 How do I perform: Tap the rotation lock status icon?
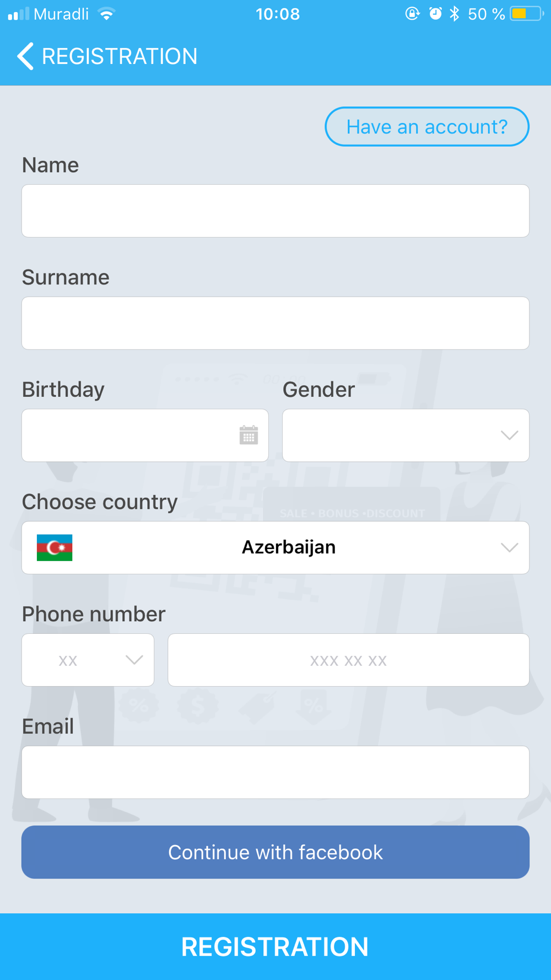tap(412, 14)
